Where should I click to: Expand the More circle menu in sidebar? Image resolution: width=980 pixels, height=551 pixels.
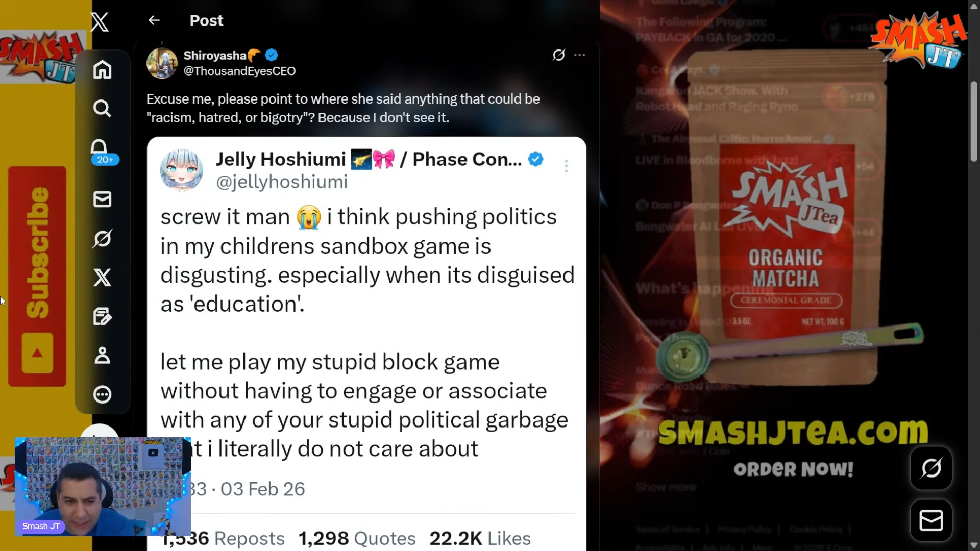tap(102, 394)
